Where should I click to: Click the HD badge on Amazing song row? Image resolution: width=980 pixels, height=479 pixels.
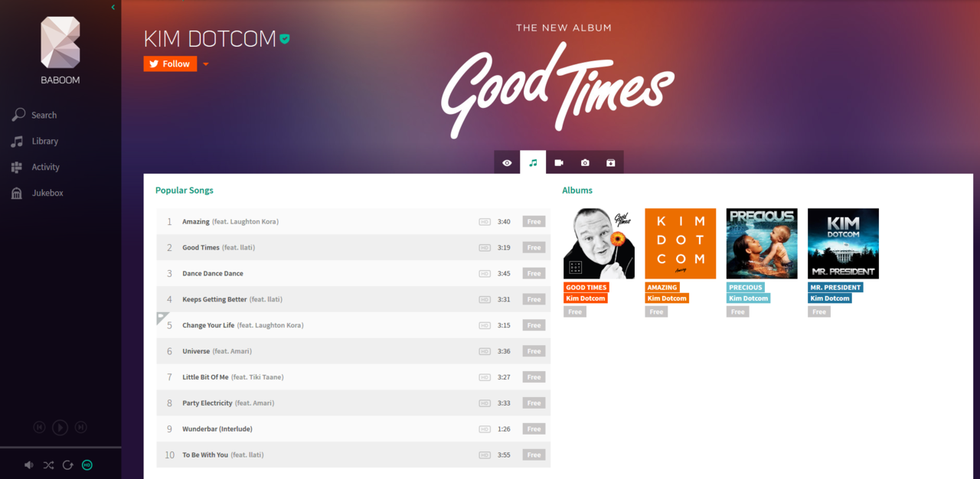pyautogui.click(x=485, y=222)
